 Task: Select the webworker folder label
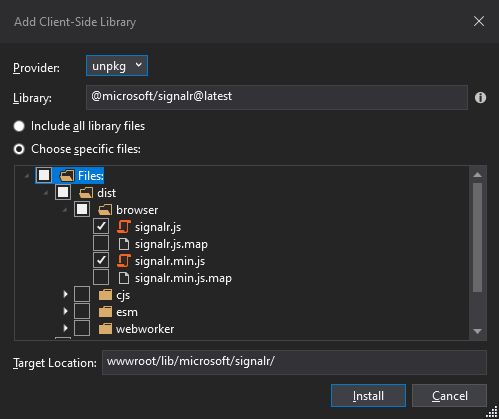(x=145, y=329)
